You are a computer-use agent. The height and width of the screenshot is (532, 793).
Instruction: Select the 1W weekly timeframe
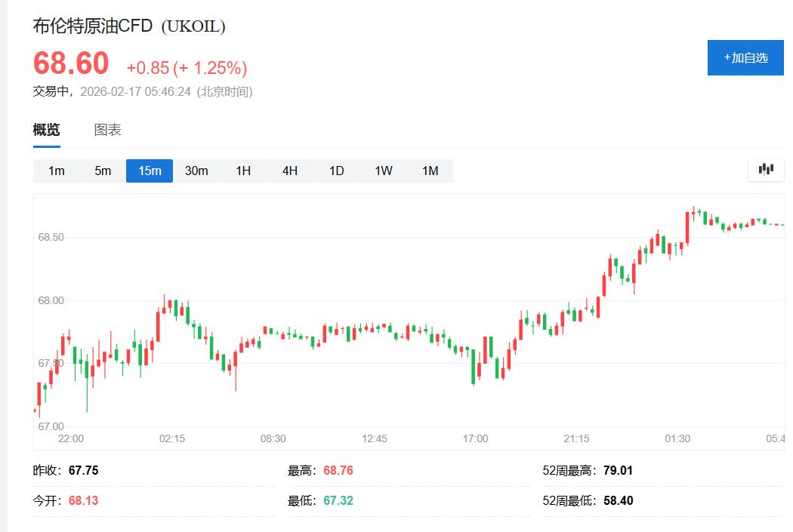[383, 171]
